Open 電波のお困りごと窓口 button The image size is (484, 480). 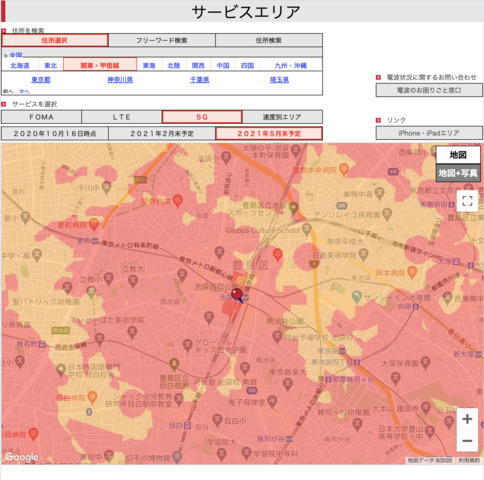[x=429, y=90]
